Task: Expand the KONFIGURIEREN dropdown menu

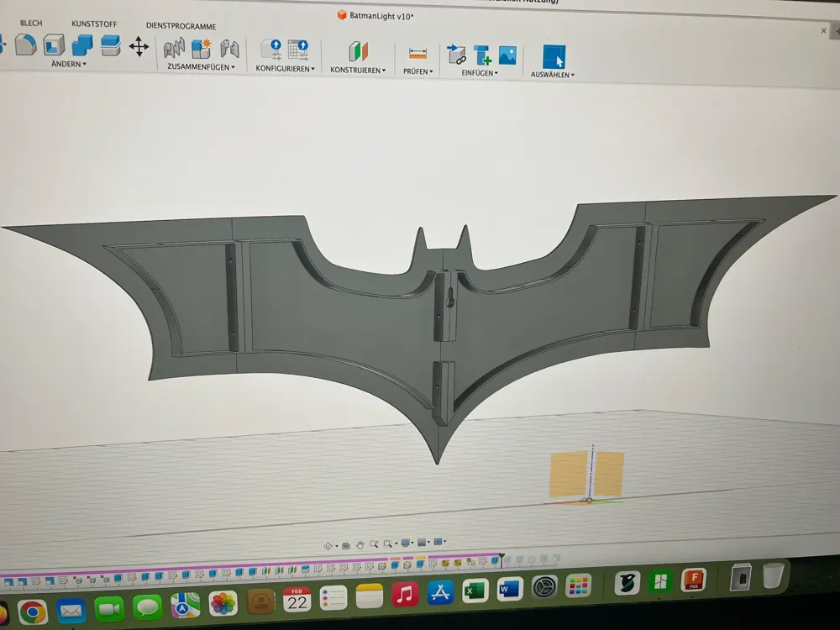Action: (x=285, y=69)
